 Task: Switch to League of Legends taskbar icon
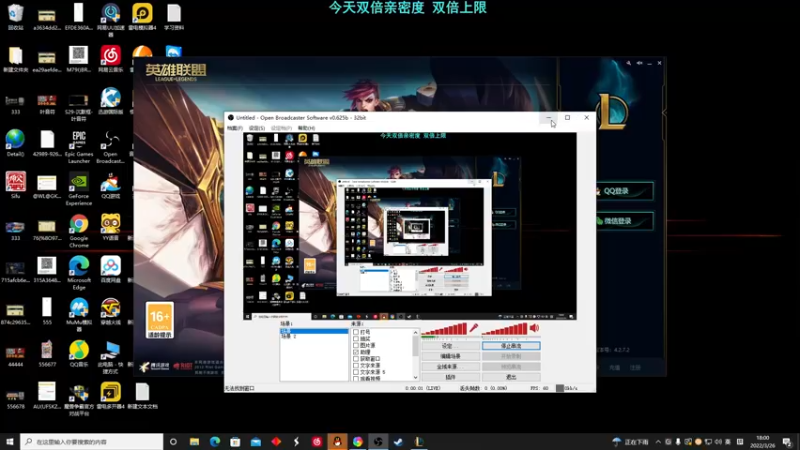(419, 442)
